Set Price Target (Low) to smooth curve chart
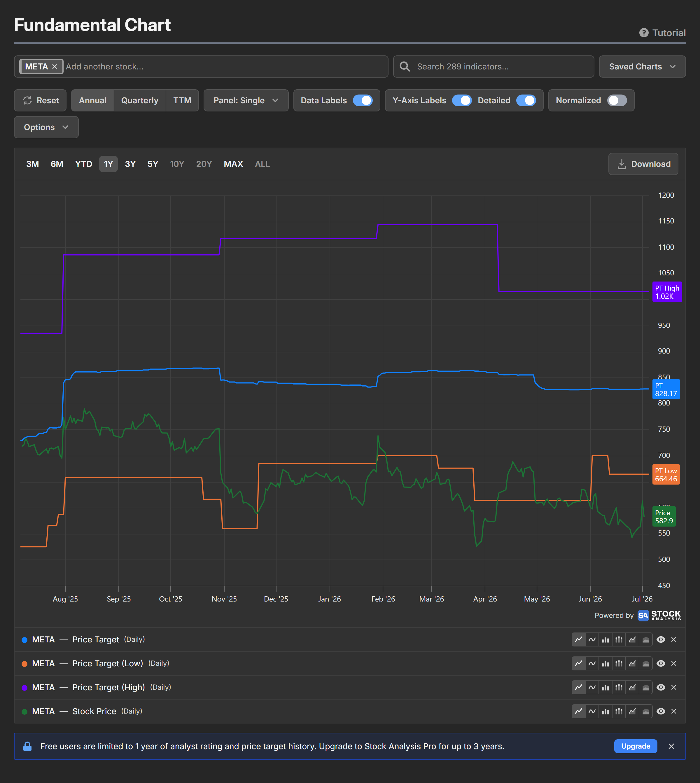 click(592, 663)
